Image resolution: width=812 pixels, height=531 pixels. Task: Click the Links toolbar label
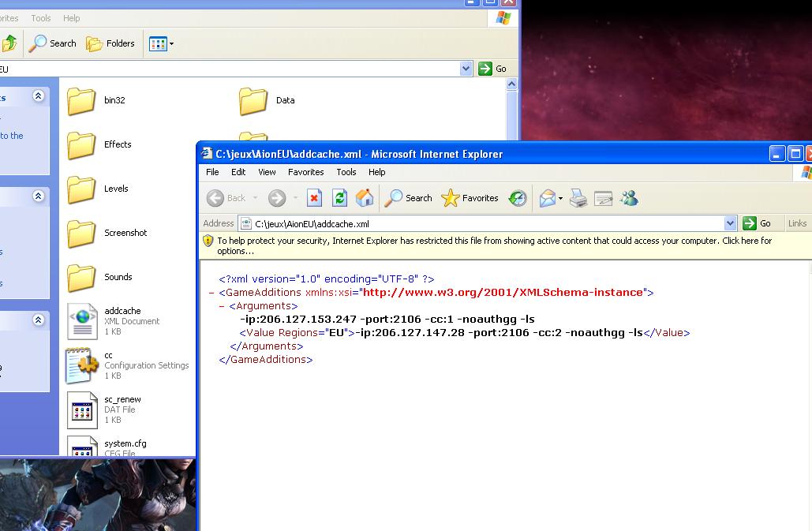click(797, 223)
